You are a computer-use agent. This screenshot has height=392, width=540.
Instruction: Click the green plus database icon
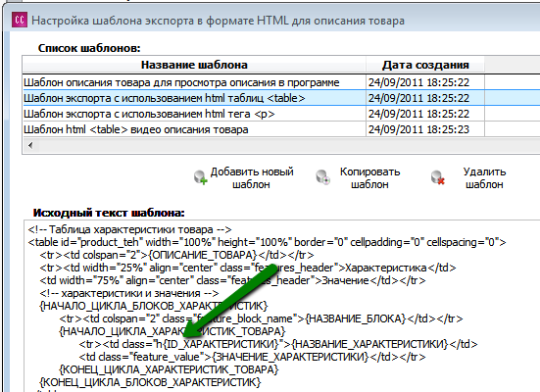tap(201, 177)
